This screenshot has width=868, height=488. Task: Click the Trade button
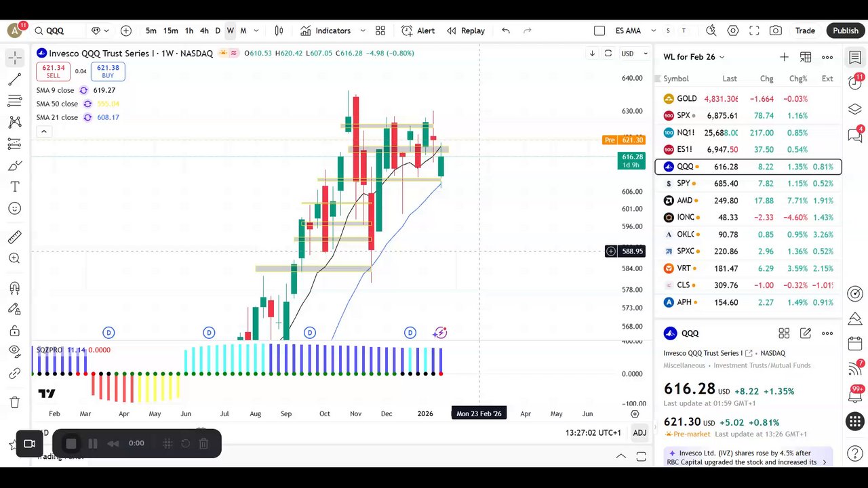point(805,30)
